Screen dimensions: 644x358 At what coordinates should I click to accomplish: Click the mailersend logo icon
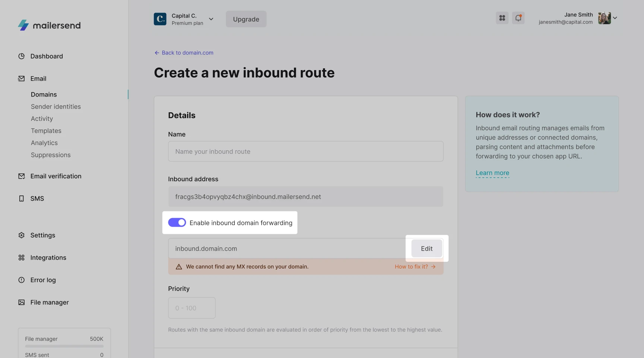pos(23,25)
